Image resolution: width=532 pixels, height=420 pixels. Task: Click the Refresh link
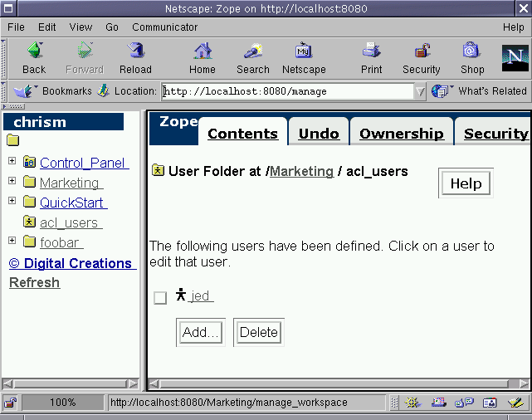pyautogui.click(x=35, y=282)
